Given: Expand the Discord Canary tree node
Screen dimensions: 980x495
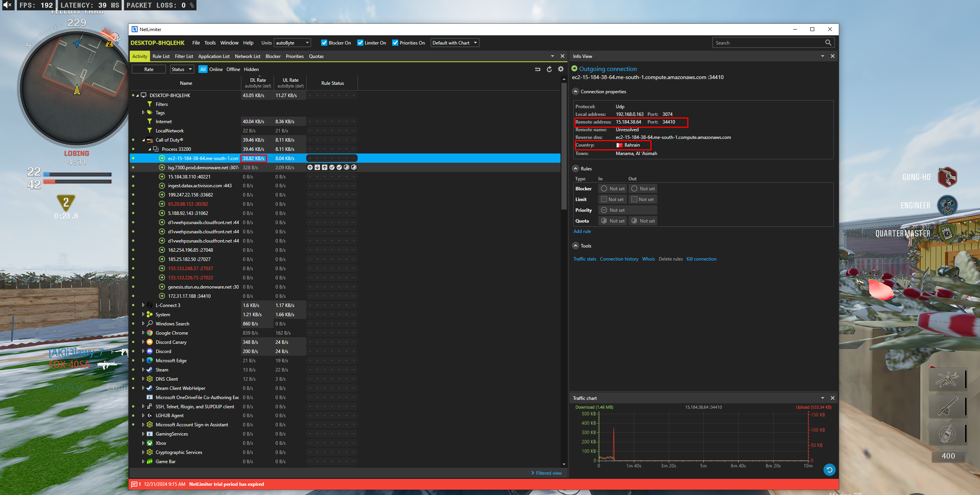Looking at the screenshot, I should 142,342.
